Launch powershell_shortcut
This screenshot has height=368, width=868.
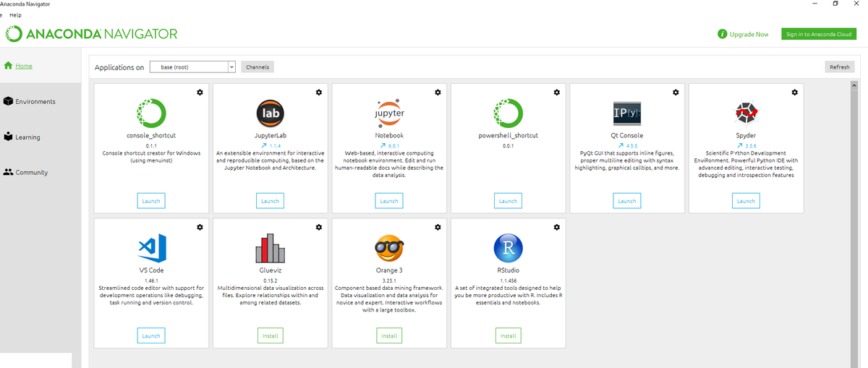(x=509, y=201)
